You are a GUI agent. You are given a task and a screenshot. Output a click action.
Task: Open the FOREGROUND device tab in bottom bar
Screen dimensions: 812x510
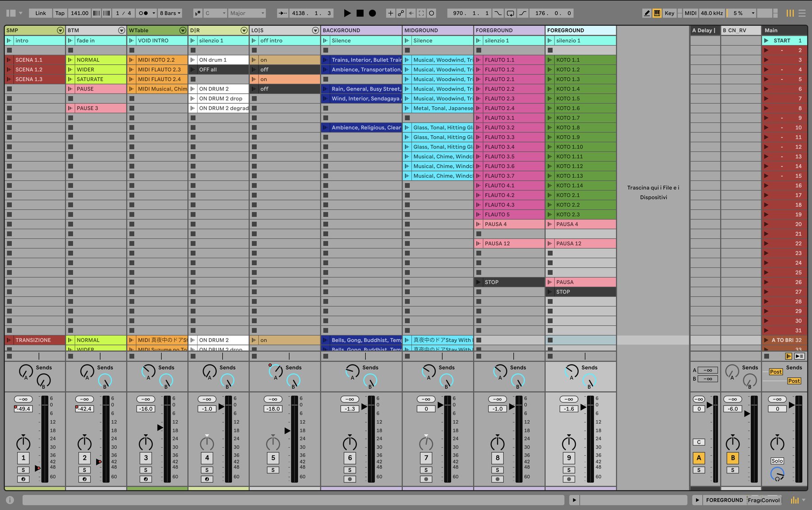[x=724, y=500]
